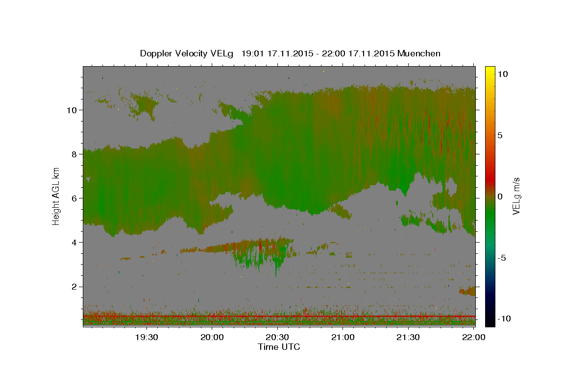Click the 21:00 time tick label

[343, 337]
